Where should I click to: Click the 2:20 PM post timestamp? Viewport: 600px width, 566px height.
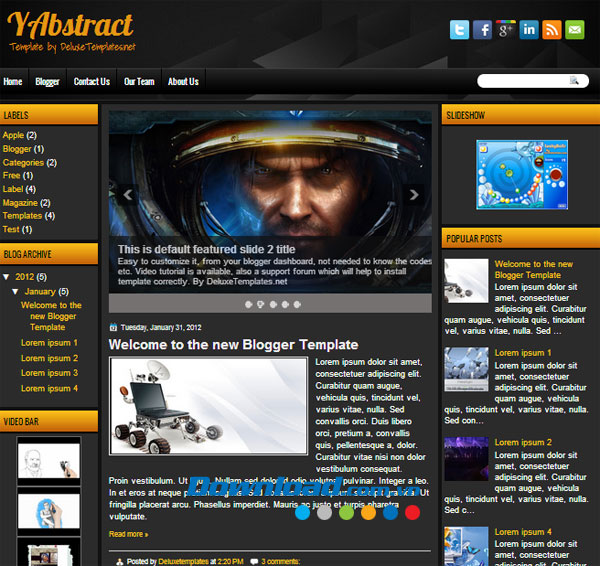pos(230,561)
